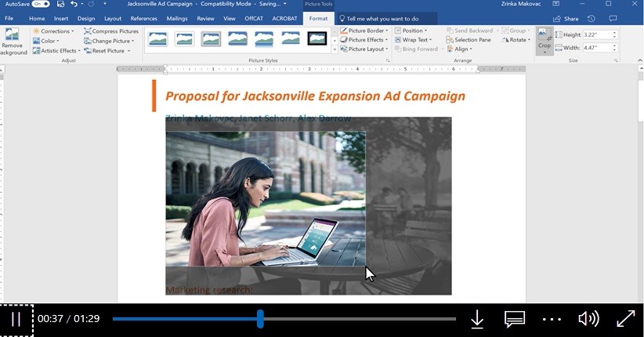This screenshot has width=644, height=337.
Task: Enter fullscreen video mode
Action: (625, 319)
